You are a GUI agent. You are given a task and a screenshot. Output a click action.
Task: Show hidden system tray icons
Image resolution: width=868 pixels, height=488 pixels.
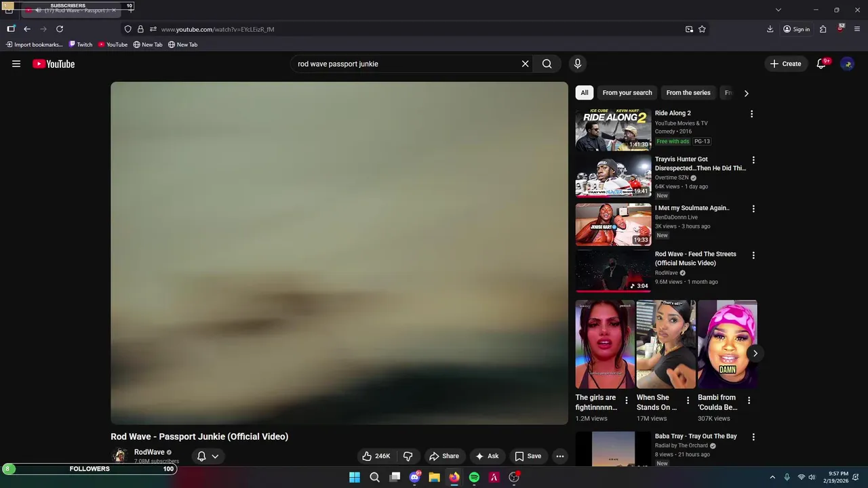click(772, 477)
